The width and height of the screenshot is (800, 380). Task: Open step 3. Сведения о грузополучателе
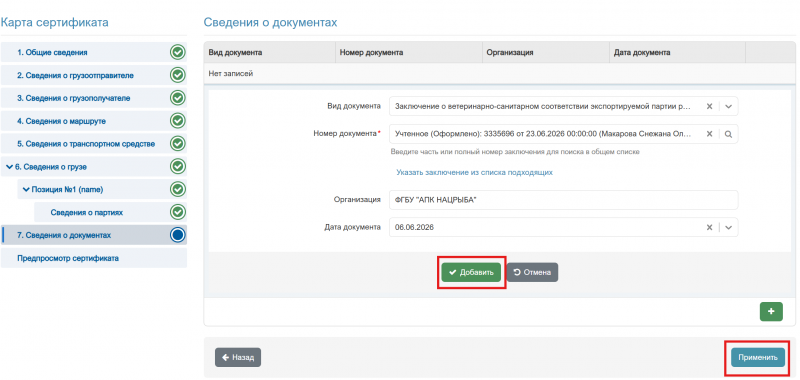coord(94,97)
